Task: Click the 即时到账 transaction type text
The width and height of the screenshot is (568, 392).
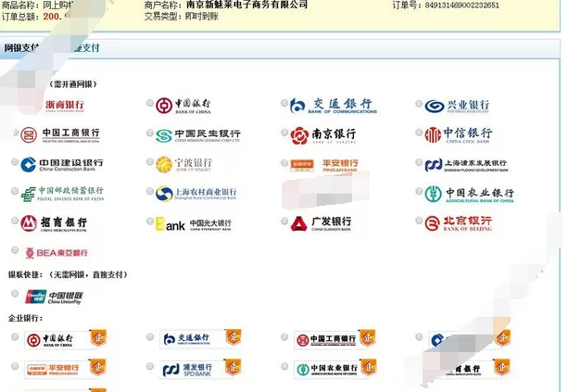Action: point(202,17)
